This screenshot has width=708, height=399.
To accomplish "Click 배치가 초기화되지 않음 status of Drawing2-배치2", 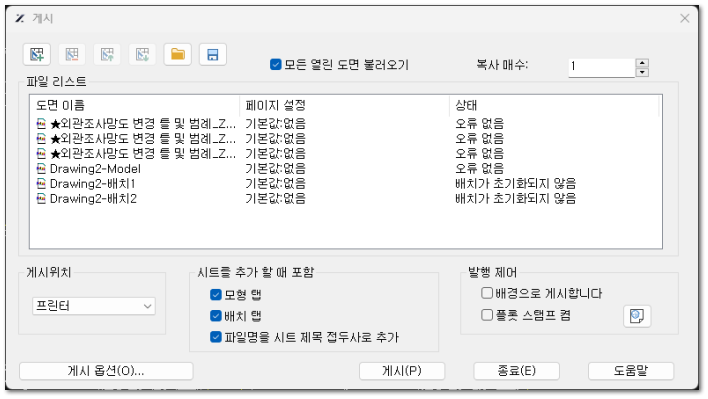I will [x=515, y=199].
